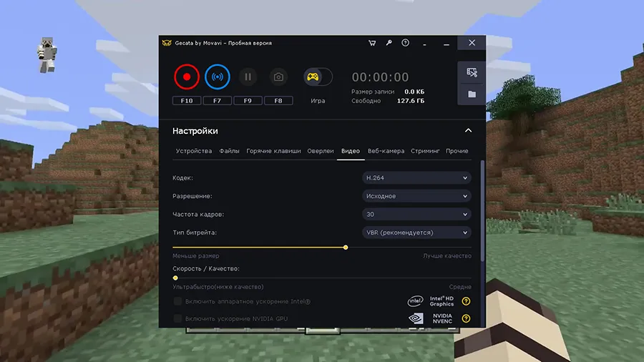Collapse the Настройки settings panel chevron

coord(468,131)
